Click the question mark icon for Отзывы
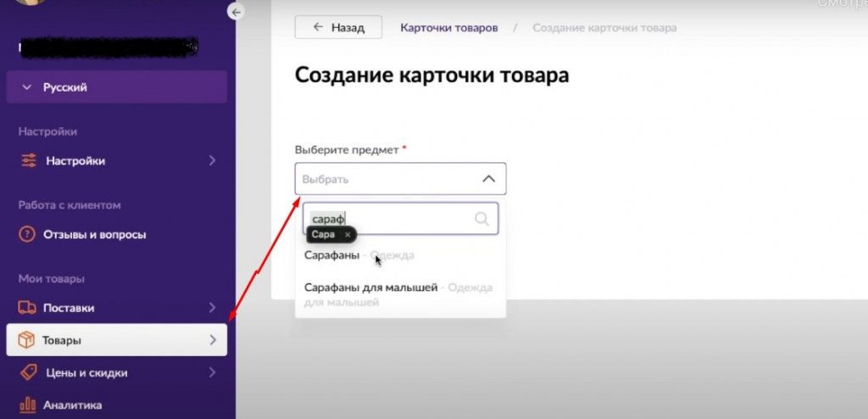Image resolution: width=868 pixels, height=419 pixels. [x=28, y=234]
